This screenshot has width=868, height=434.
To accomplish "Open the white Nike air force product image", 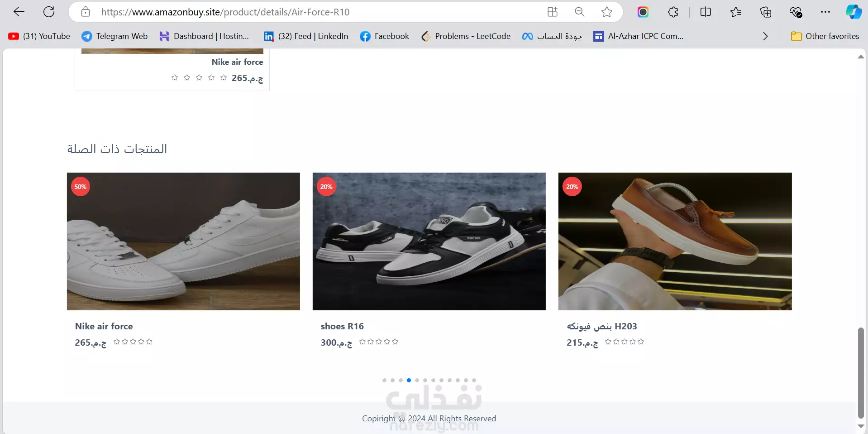I will pos(183,241).
